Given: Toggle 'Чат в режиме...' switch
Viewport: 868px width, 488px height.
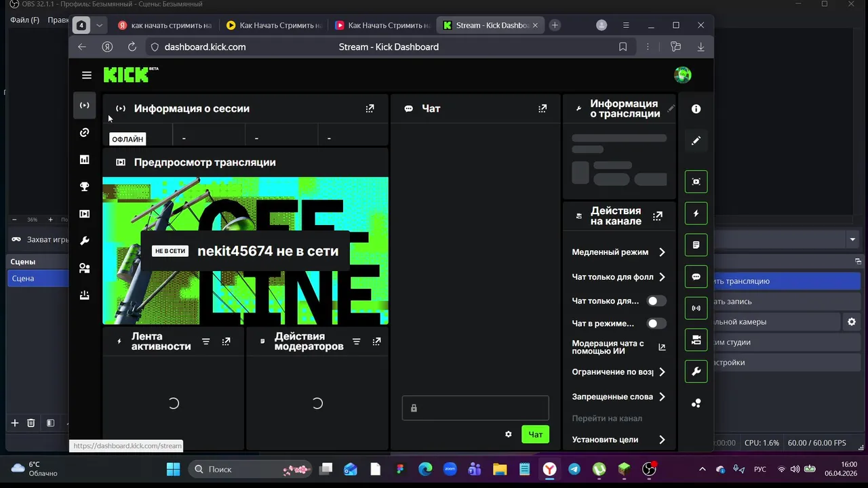Looking at the screenshot, I should click(x=656, y=323).
